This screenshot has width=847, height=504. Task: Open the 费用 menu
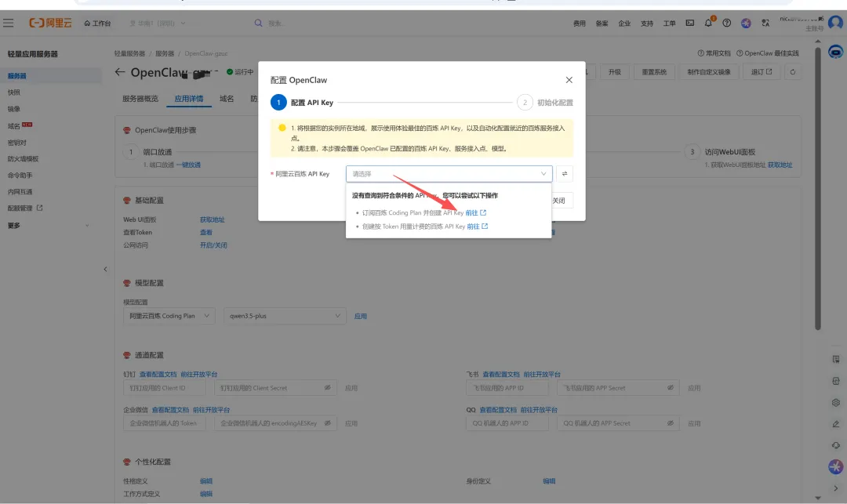[x=579, y=24]
